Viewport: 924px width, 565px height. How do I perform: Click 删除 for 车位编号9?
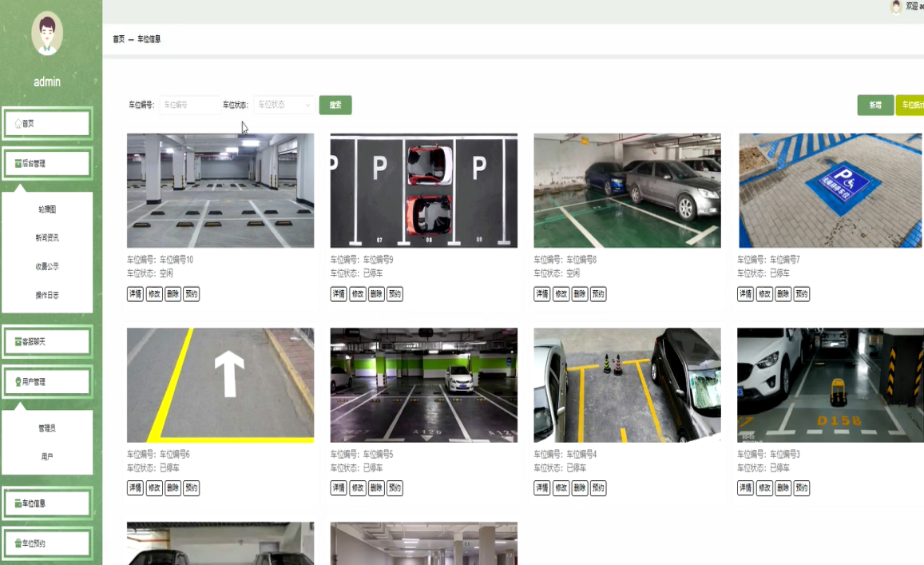coord(376,294)
